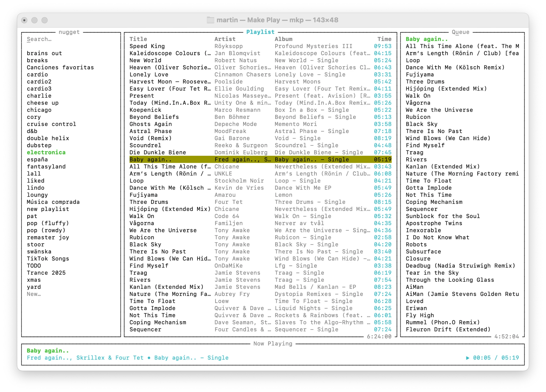Screen dimensions: 546x392
Task: Click the folder icon in the window title
Action: (x=210, y=20)
